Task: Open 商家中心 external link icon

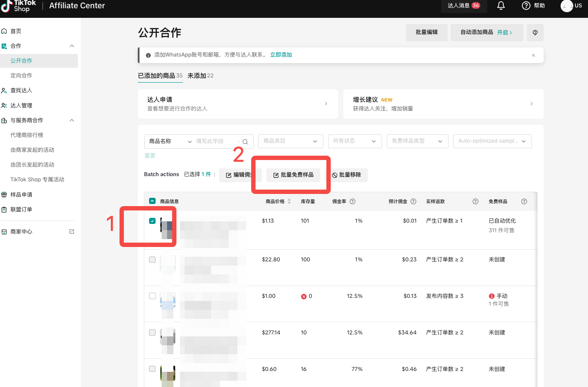Action: [x=72, y=232]
